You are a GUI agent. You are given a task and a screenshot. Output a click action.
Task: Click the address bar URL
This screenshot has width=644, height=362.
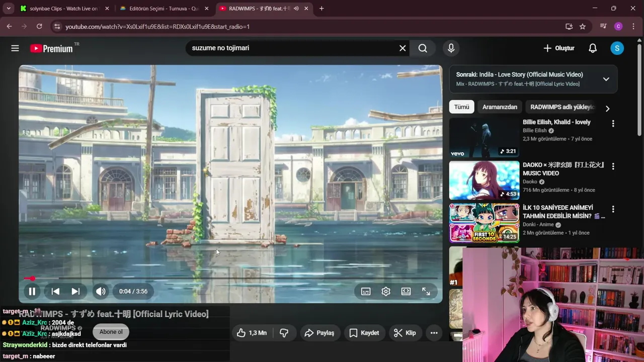(x=157, y=26)
